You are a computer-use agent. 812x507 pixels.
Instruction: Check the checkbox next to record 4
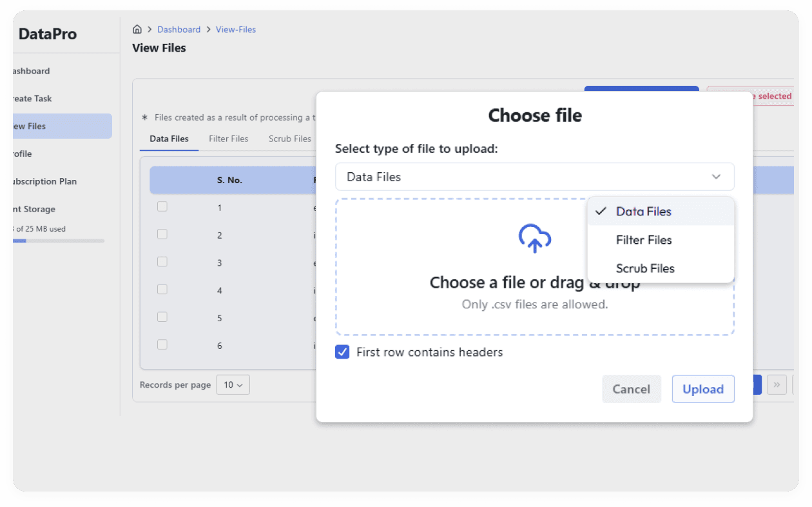(162, 289)
